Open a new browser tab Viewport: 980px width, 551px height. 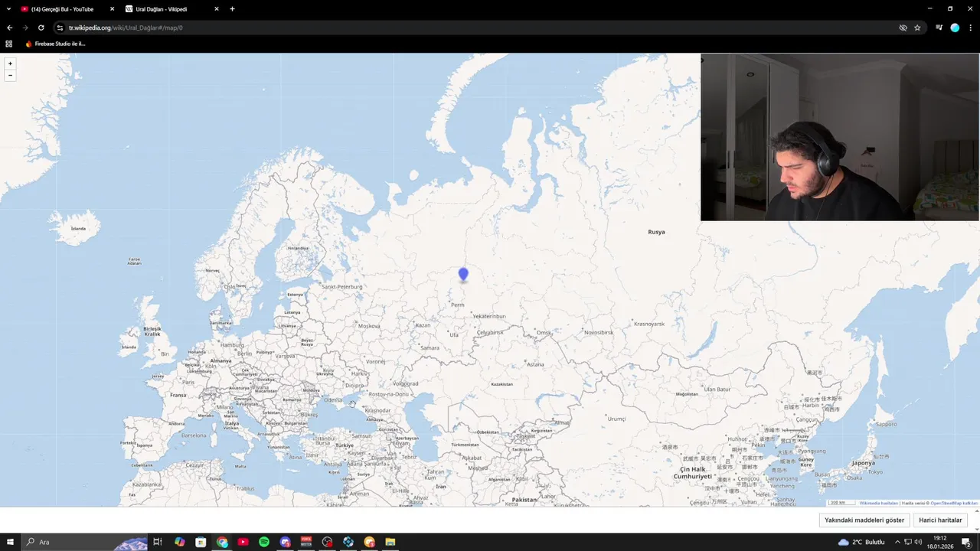click(x=232, y=9)
